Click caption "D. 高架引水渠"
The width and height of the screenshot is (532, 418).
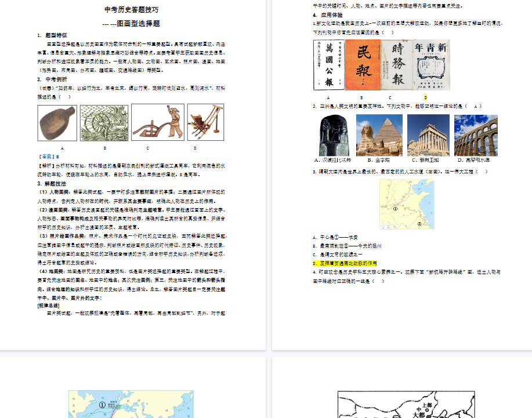coord(473,160)
